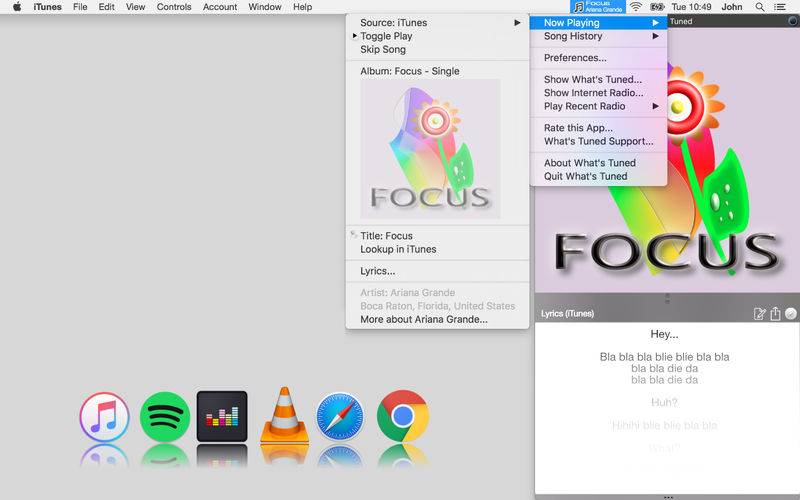Viewport: 800px width, 500px height.
Task: Launch Google Chrome from the dock
Action: tap(403, 416)
